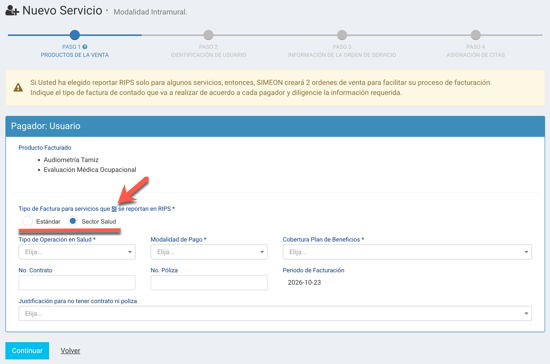Go to step PASO 2 Identificación de Usuario

[208, 51]
